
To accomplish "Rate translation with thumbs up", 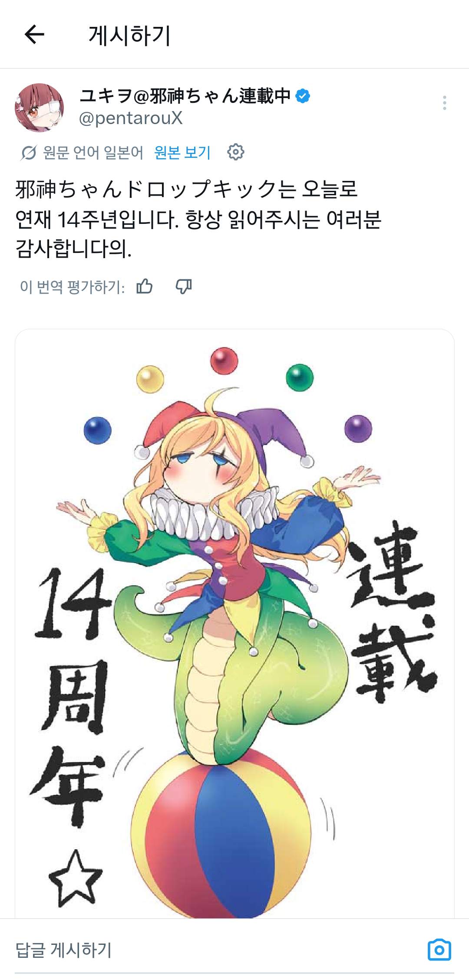I will click(x=145, y=287).
